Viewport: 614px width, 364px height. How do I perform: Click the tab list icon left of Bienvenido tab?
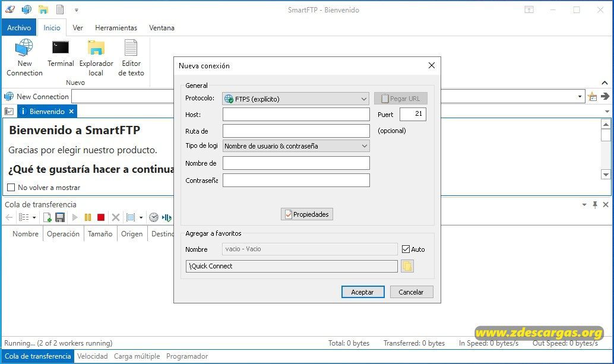point(9,112)
